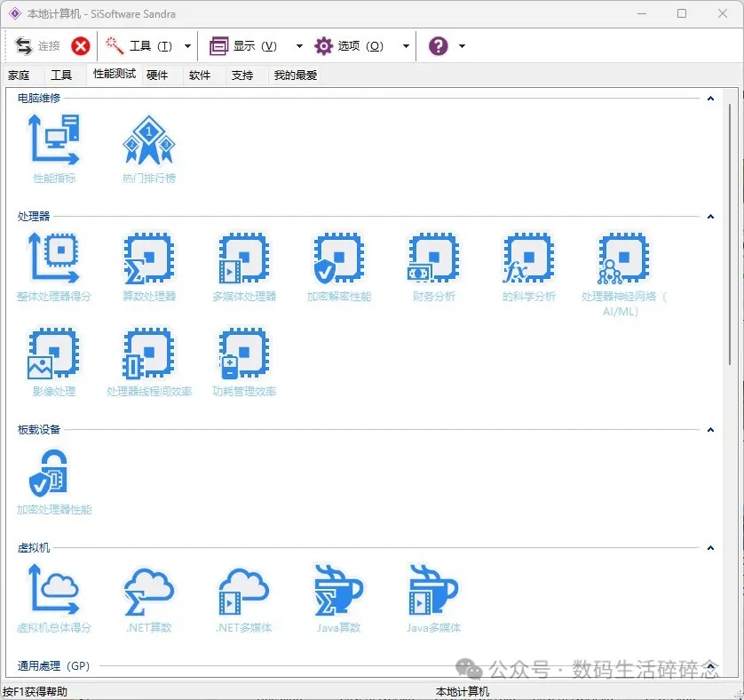Image resolution: width=744 pixels, height=700 pixels.
Task: Maximize the SiSoftware Sandra window
Action: click(682, 14)
